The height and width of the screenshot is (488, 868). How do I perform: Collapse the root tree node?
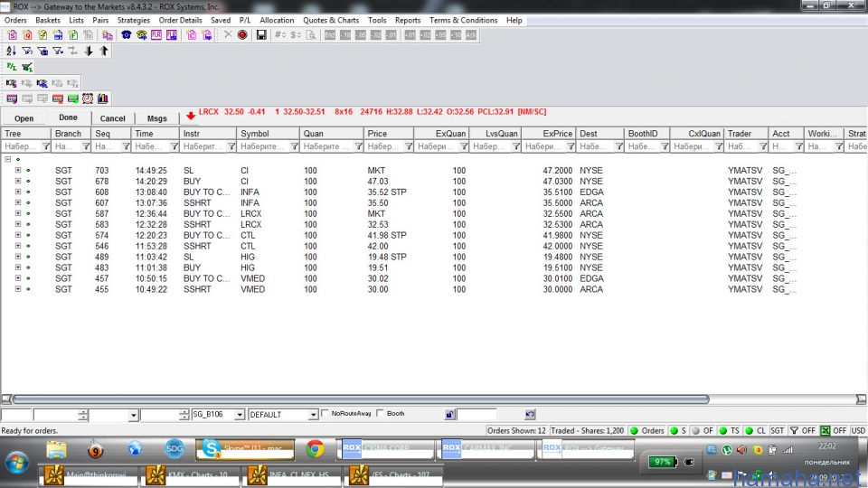tap(8, 159)
